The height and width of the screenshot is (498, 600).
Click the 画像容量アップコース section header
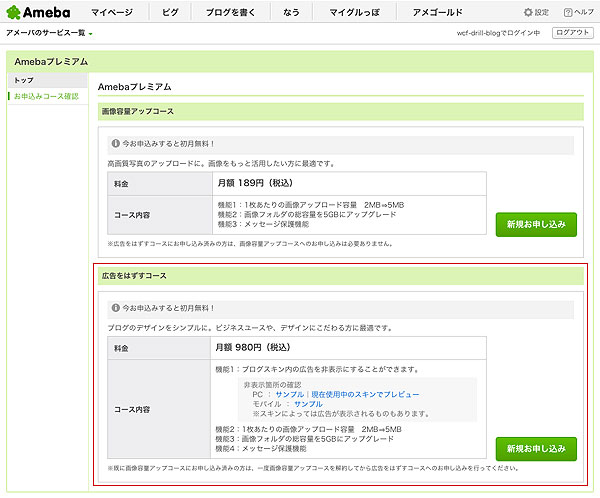click(341, 111)
